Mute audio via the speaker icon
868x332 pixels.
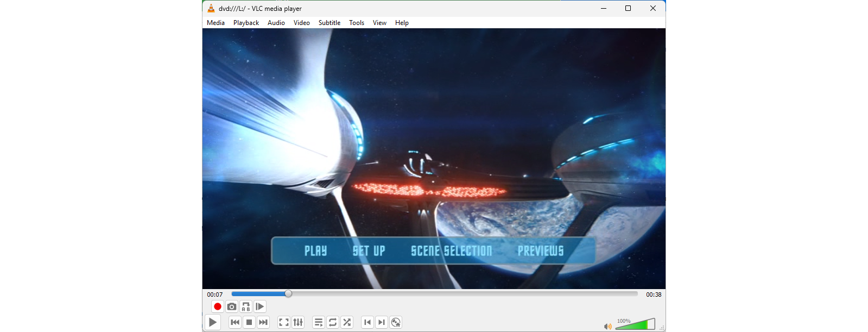click(x=607, y=326)
